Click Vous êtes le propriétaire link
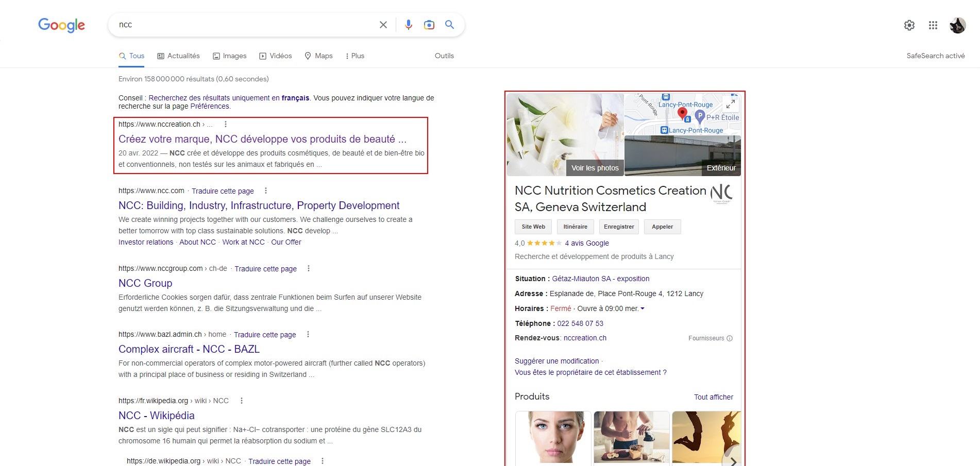980x466 pixels. click(x=590, y=372)
